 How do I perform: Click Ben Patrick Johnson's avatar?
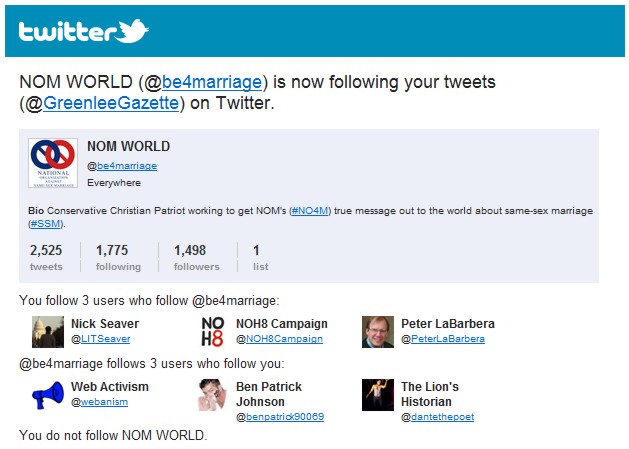tap(213, 395)
